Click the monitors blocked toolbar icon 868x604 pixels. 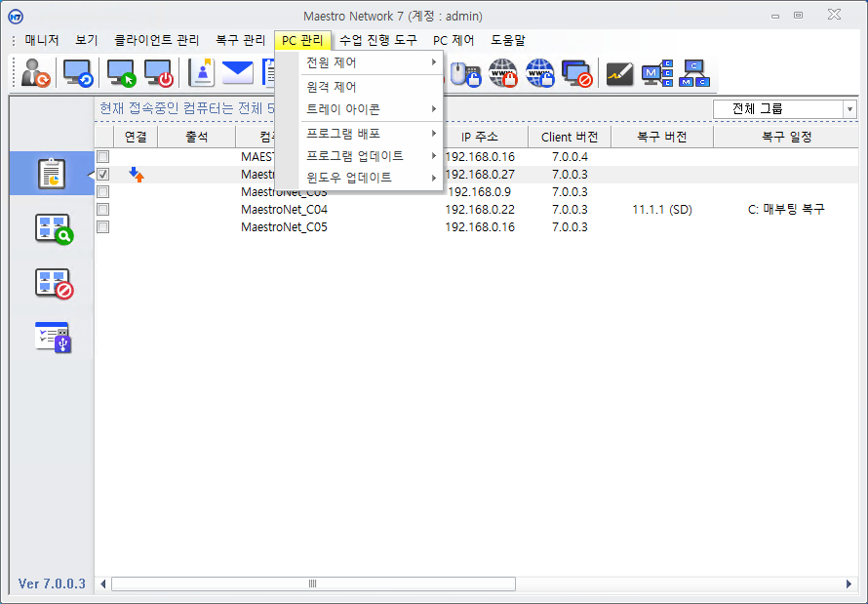click(577, 73)
